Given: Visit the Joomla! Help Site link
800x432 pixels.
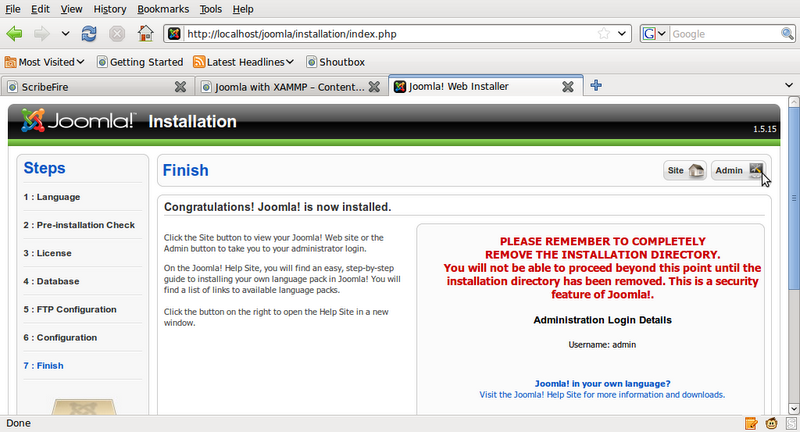Looking at the screenshot, I should pyautogui.click(x=602, y=395).
